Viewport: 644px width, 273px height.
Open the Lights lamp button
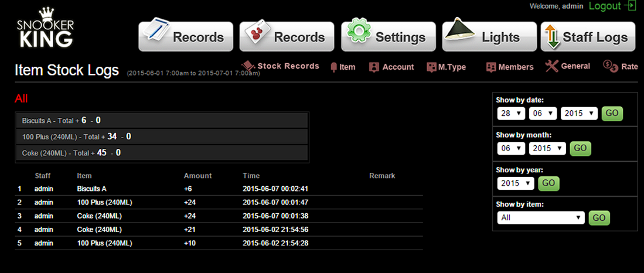460,32
